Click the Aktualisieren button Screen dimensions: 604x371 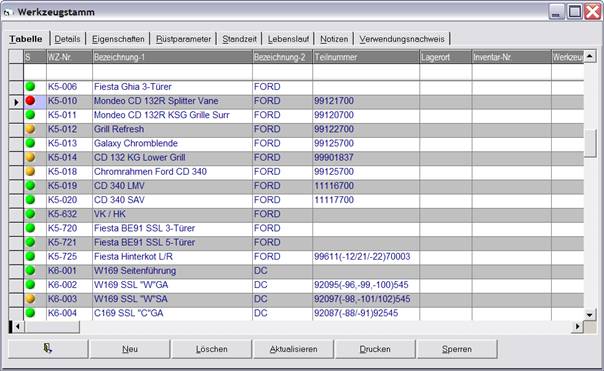[293, 349]
